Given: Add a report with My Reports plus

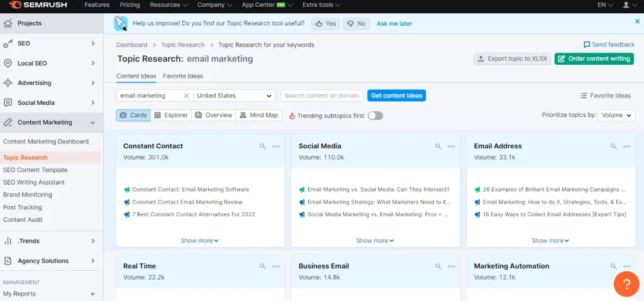Looking at the screenshot, I should click(x=93, y=294).
